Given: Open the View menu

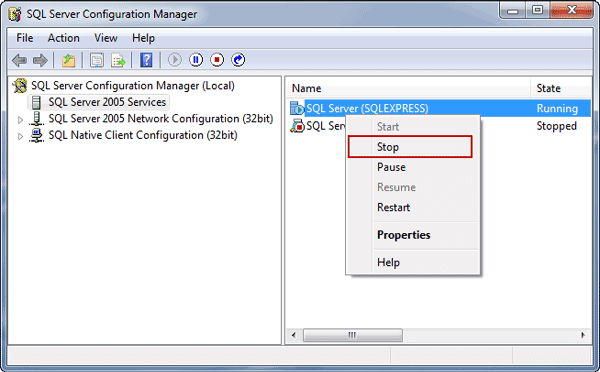Looking at the screenshot, I should (106, 38).
